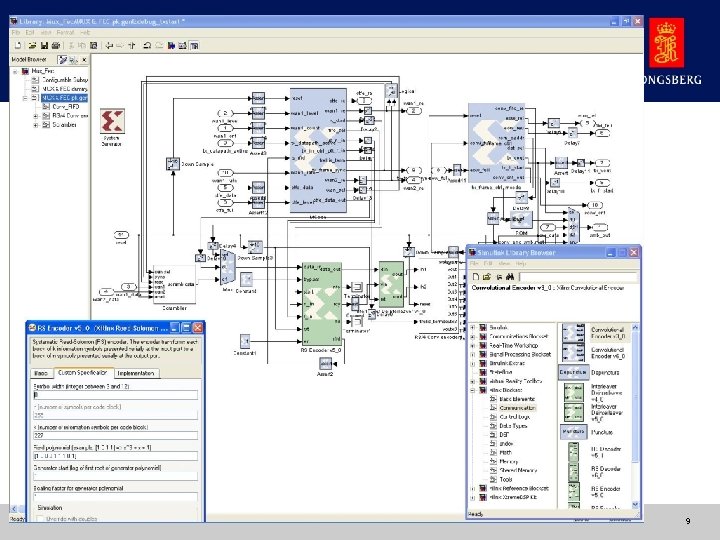
Task: Click the Undo arrow in the main toolbar
Action: point(147,45)
